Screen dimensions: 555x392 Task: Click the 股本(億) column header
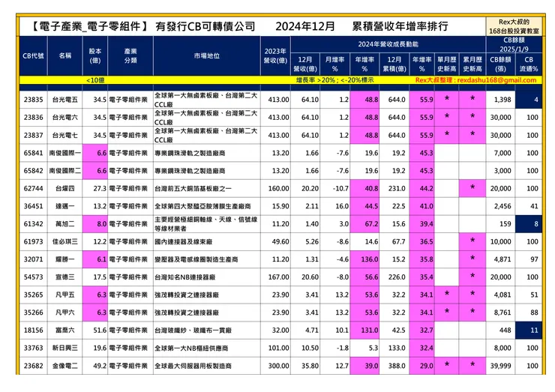94,56
